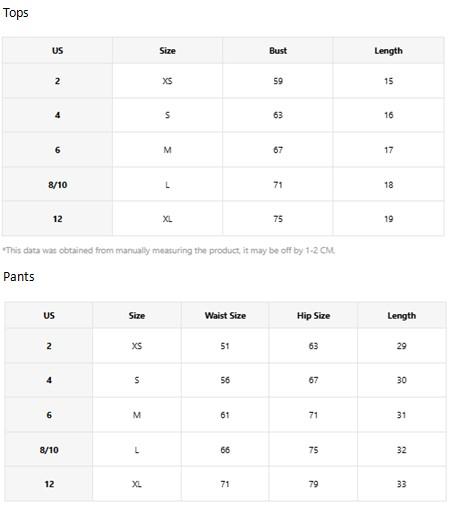This screenshot has height=505, width=449.
Task: Select waist size 51 in Pants table
Action: (x=225, y=346)
